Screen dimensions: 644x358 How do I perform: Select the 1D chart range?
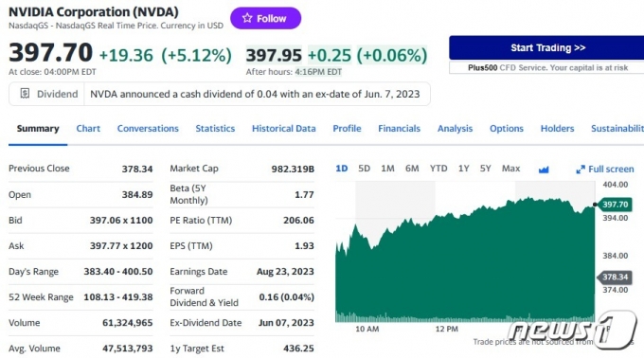(341, 169)
